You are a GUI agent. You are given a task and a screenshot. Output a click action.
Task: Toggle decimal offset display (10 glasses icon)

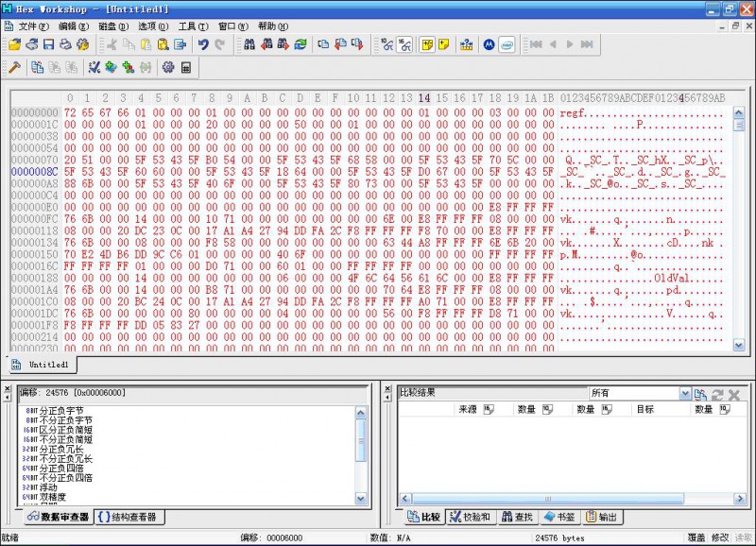[387, 44]
